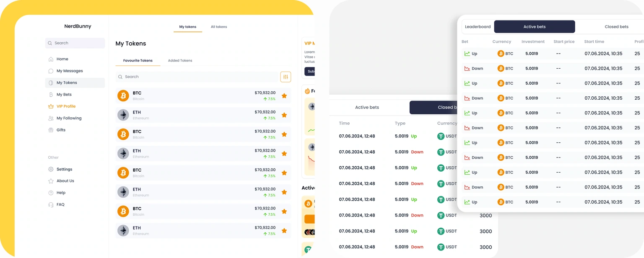Open VIP Profile link in sidebar
This screenshot has width=644, height=258.
tap(66, 106)
